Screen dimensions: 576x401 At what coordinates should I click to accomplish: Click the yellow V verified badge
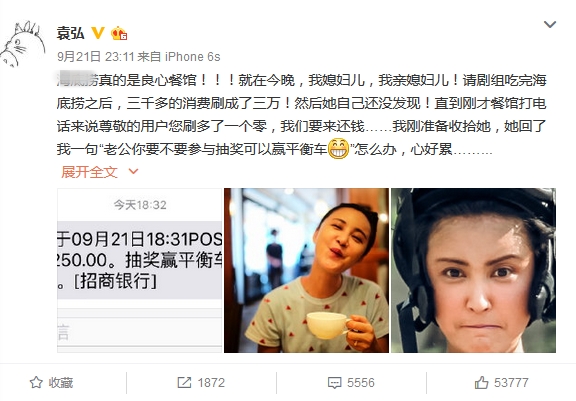98,33
